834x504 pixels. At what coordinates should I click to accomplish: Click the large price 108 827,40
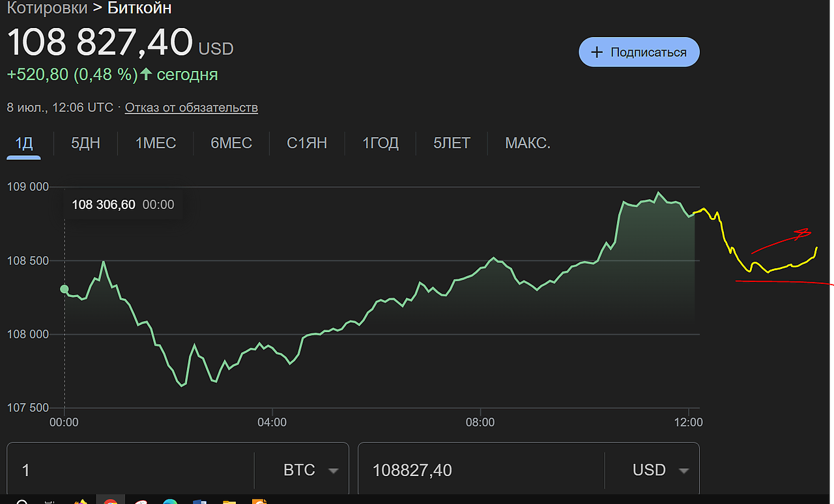[100, 42]
